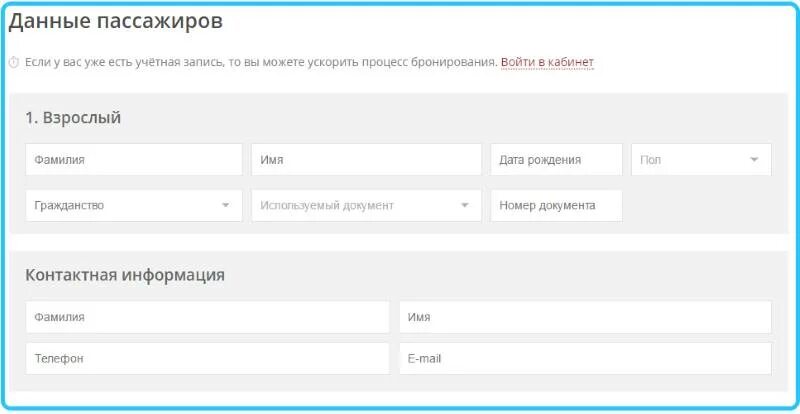Select the Дата рождения input field
The width and height of the screenshot is (800, 414).
coord(557,160)
